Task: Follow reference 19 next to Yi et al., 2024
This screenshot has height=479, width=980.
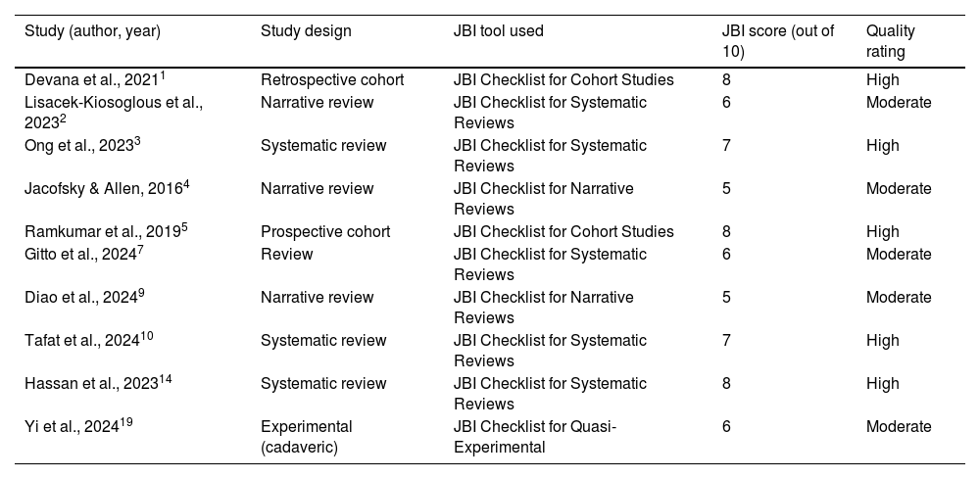Action: coord(126,422)
